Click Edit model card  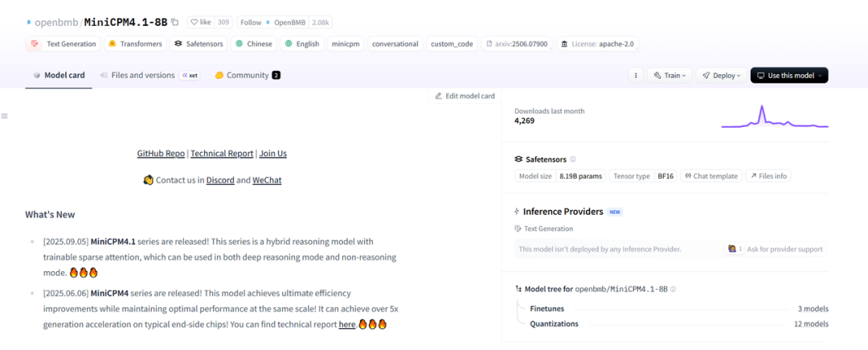(x=465, y=96)
